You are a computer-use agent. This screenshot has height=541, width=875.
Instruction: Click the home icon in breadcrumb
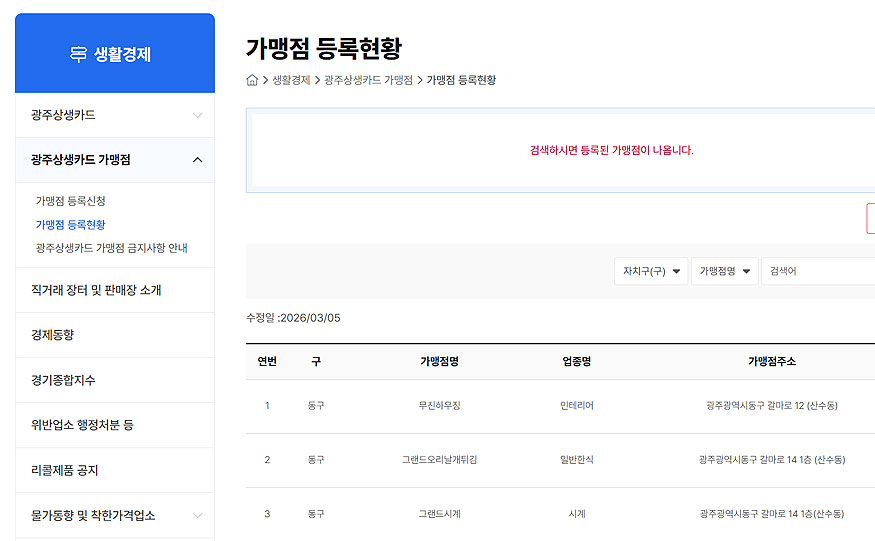pyautogui.click(x=252, y=80)
